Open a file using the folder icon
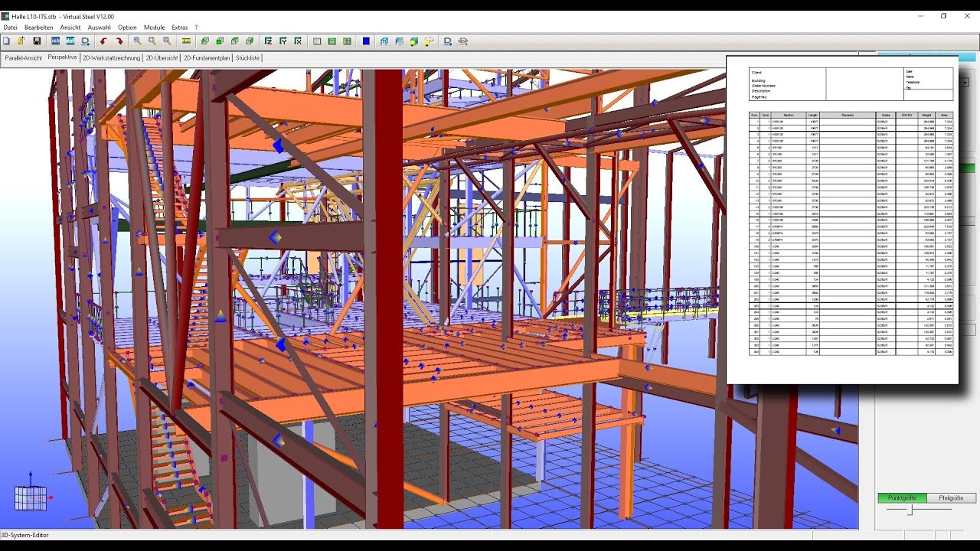The image size is (980, 551). (x=21, y=41)
